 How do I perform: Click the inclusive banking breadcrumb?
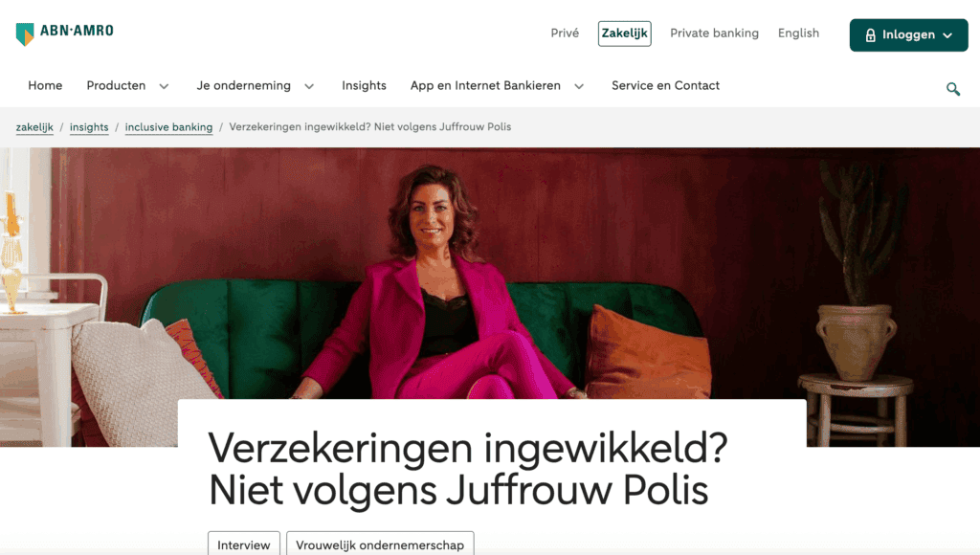pos(168,127)
